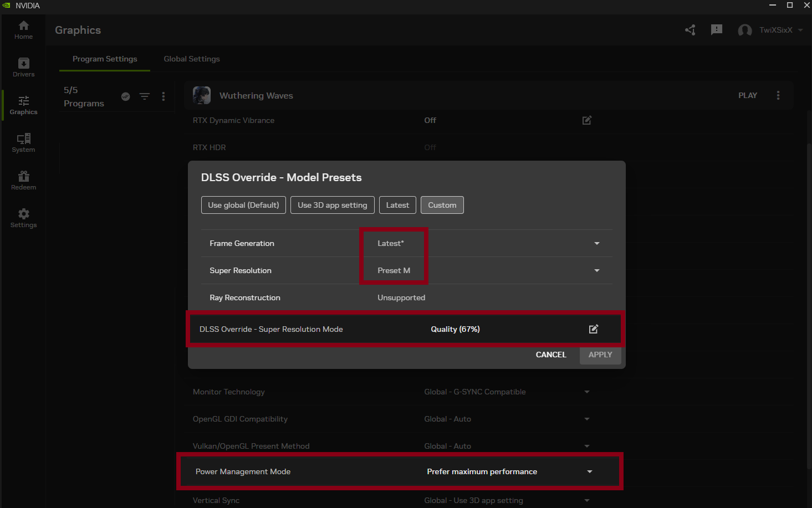Click the Super Resolution label

coord(241,270)
